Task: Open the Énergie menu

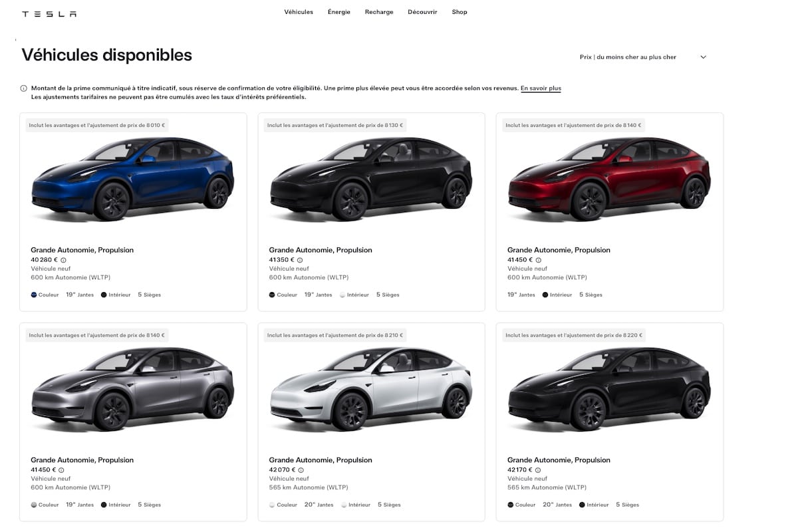Action: (339, 12)
